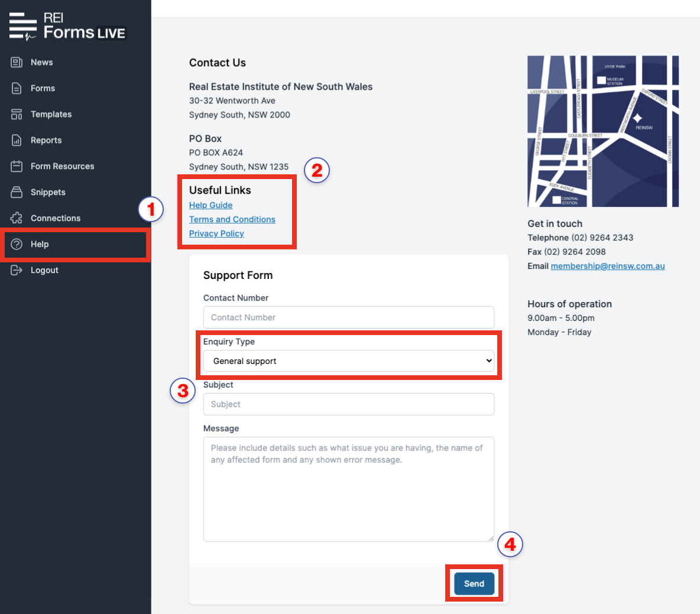Image resolution: width=700 pixels, height=614 pixels.
Task: Click the Subject input field
Action: (x=349, y=404)
